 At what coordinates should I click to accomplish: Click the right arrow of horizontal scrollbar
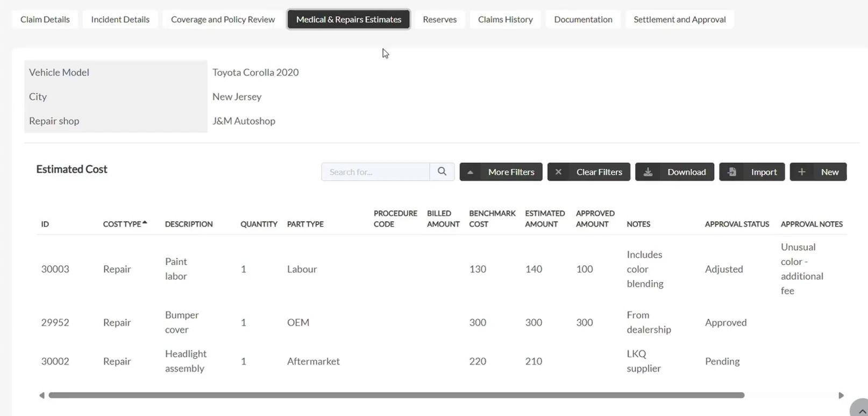point(841,396)
